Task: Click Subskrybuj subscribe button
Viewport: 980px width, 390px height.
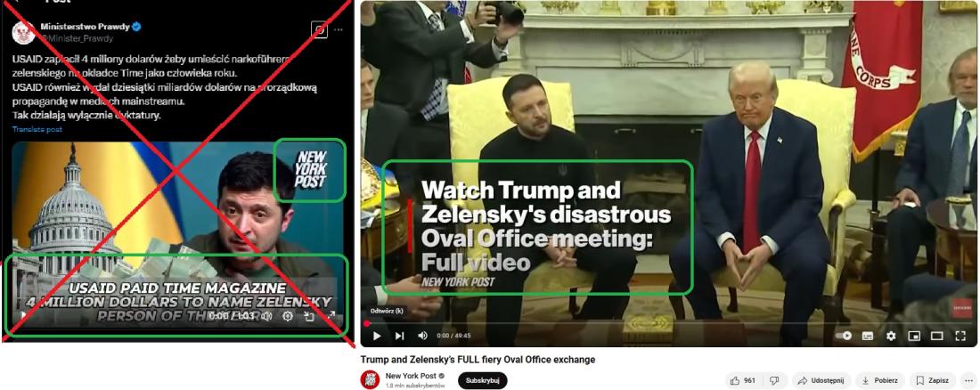Action: pos(483,380)
